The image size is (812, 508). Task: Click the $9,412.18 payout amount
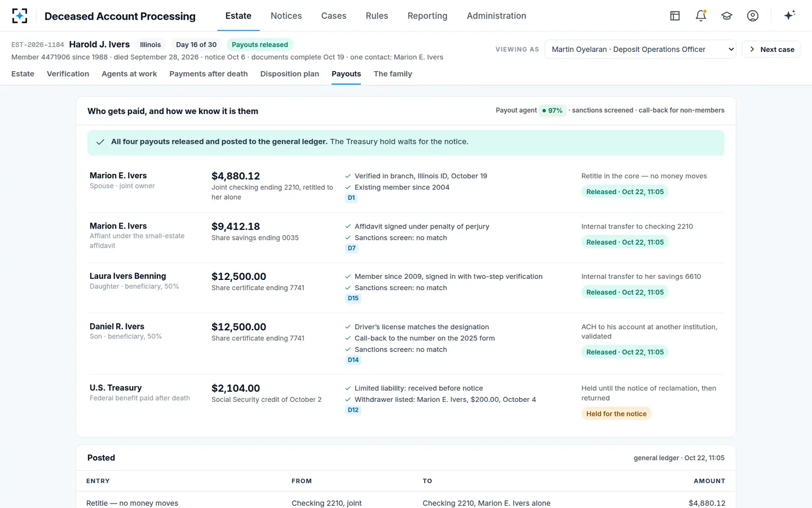pos(236,226)
